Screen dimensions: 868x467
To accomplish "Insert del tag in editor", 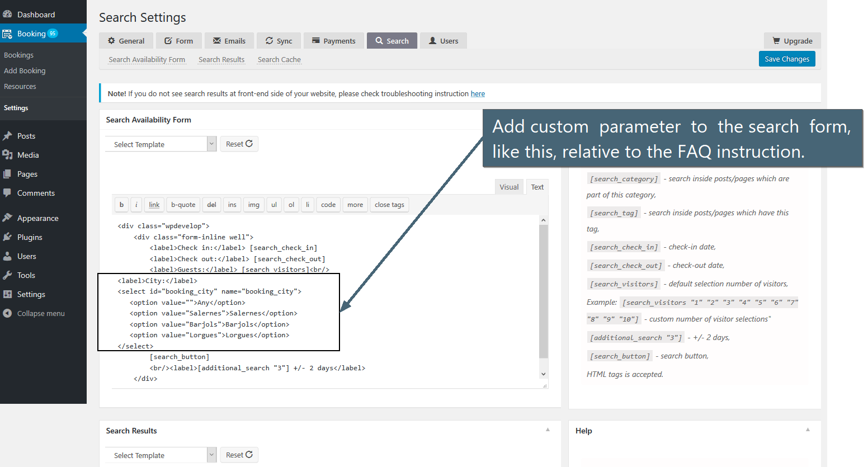I will 211,205.
